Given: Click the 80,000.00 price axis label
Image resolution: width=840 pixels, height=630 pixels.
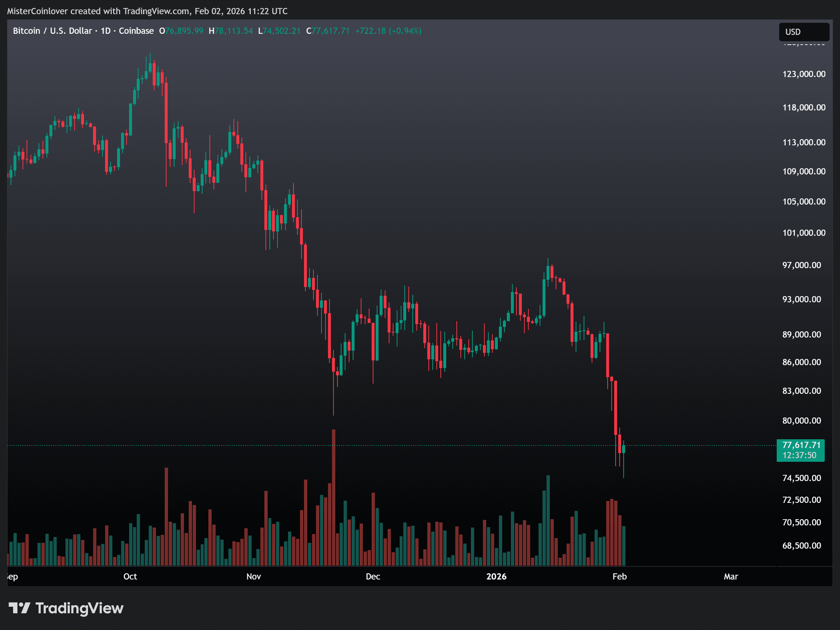Looking at the screenshot, I should coord(801,420).
